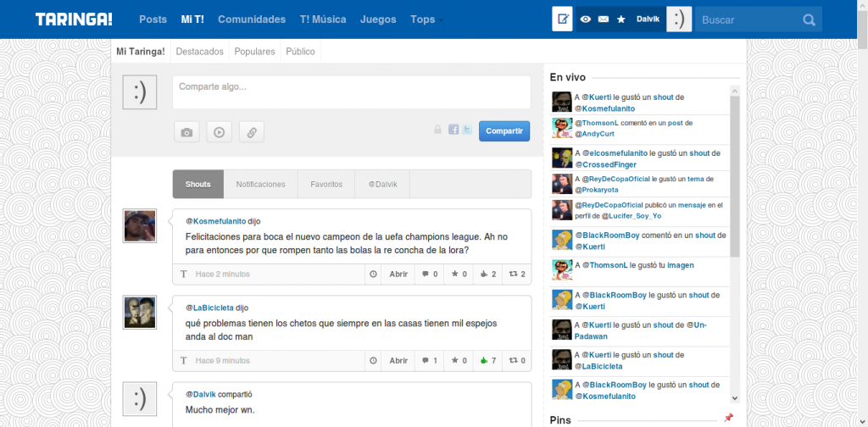The width and height of the screenshot is (868, 427).
Task: Click LaBicicleta's avatar in feed
Action: click(x=140, y=313)
